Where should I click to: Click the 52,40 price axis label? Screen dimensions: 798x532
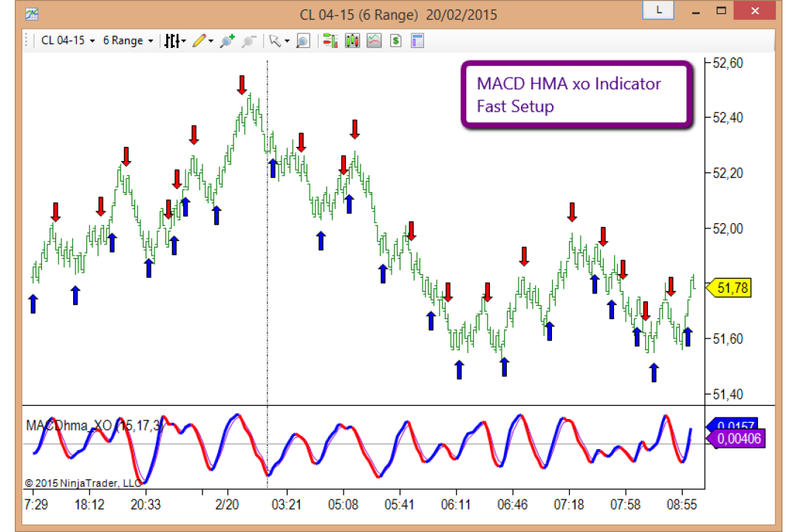coord(728,117)
